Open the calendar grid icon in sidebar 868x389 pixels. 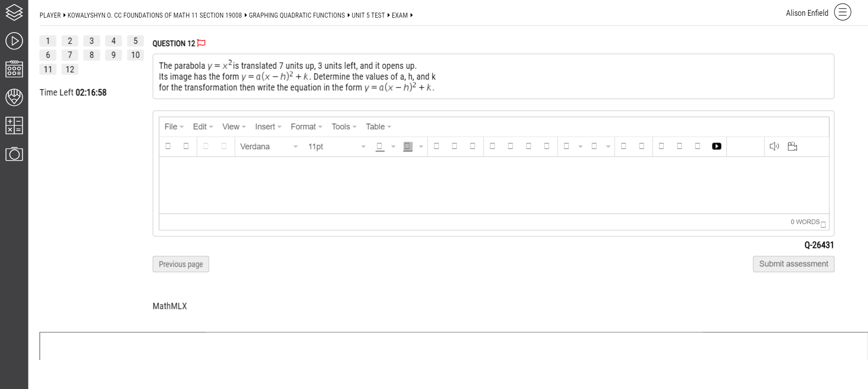pos(14,69)
